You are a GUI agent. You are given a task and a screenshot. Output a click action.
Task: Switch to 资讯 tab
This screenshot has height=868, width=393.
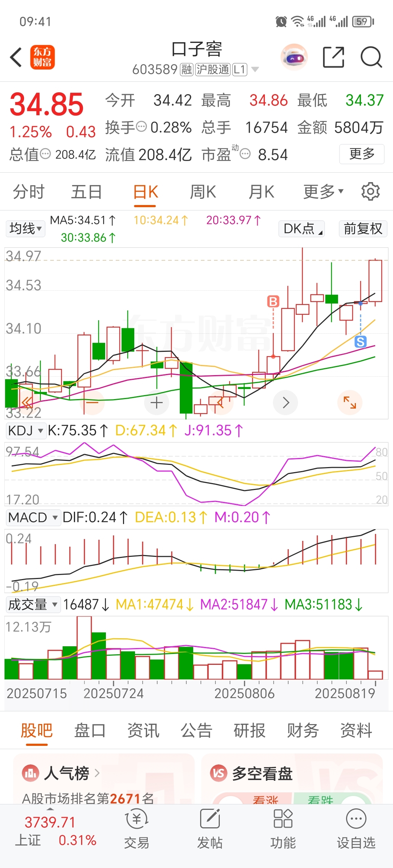pyautogui.click(x=143, y=730)
